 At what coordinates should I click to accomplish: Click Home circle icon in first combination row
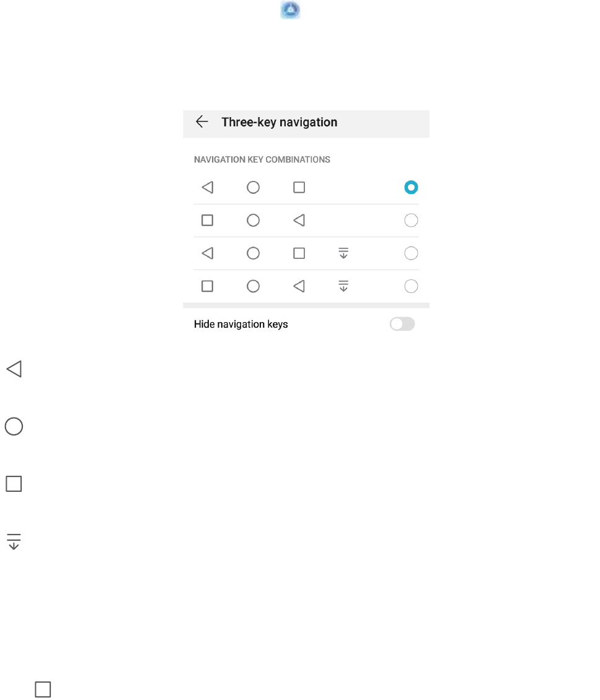(x=253, y=187)
